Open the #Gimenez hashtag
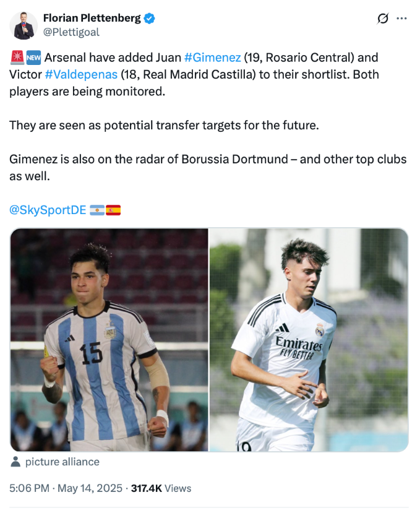The width and height of the screenshot is (420, 513). [x=213, y=58]
